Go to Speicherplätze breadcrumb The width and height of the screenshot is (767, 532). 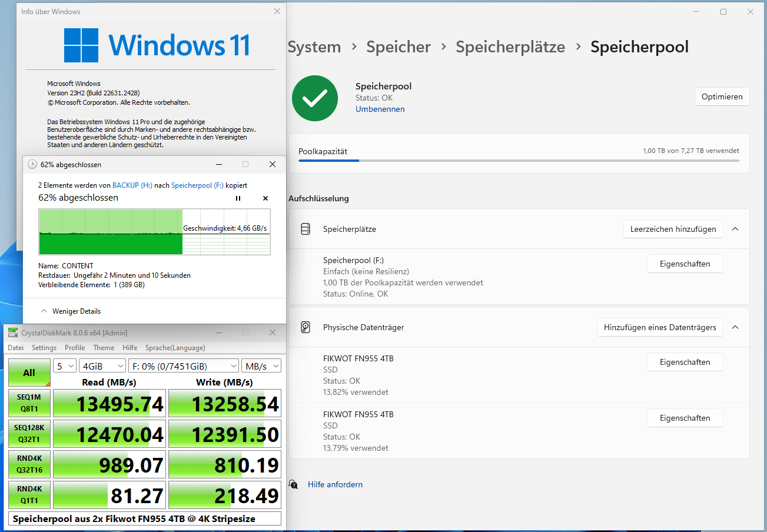(510, 47)
